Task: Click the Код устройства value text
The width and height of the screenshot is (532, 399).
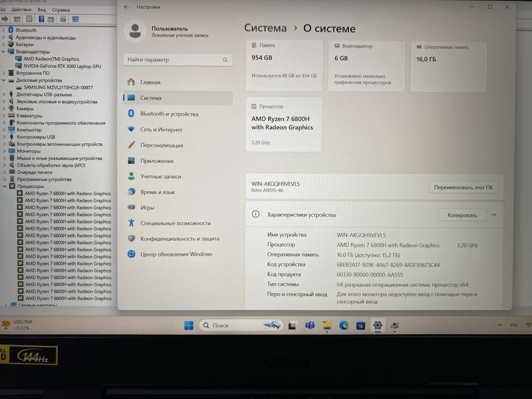Action: point(388,265)
